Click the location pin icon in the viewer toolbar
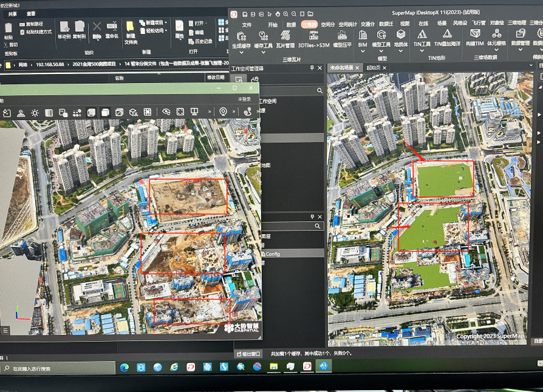The width and height of the screenshot is (543, 392). (224, 112)
